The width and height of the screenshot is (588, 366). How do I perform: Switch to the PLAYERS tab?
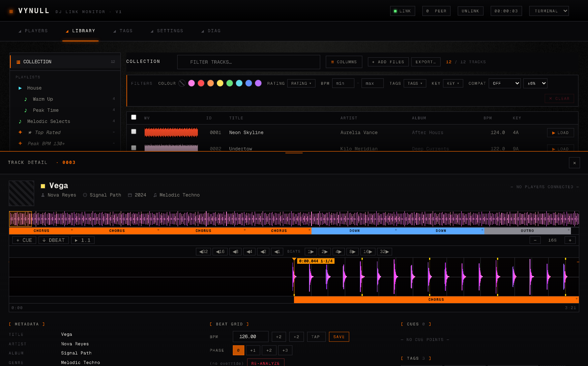pos(33,31)
